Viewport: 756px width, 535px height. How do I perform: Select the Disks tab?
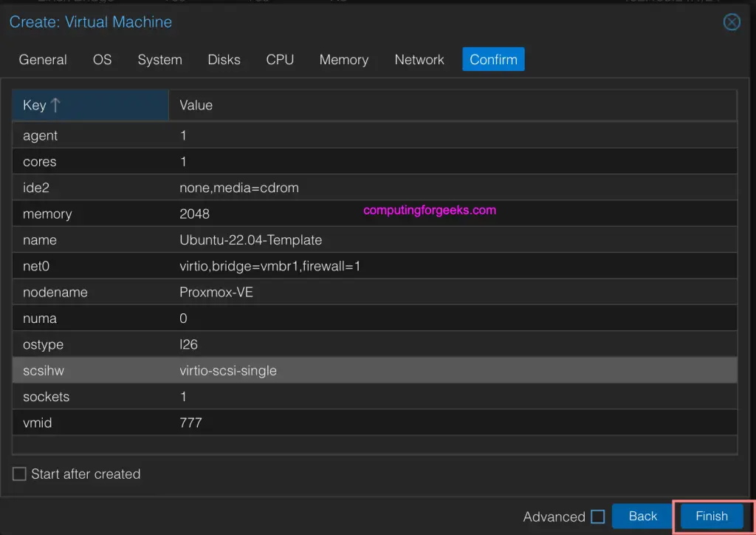click(224, 59)
